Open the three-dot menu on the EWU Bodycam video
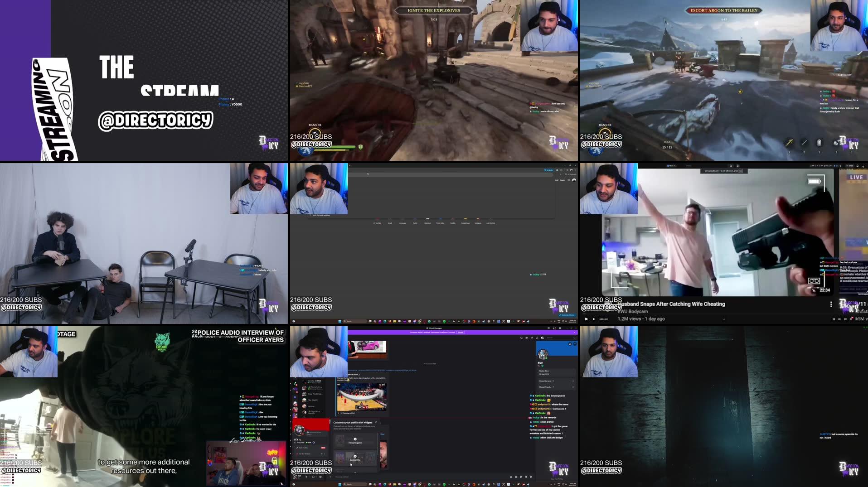 coord(831,304)
